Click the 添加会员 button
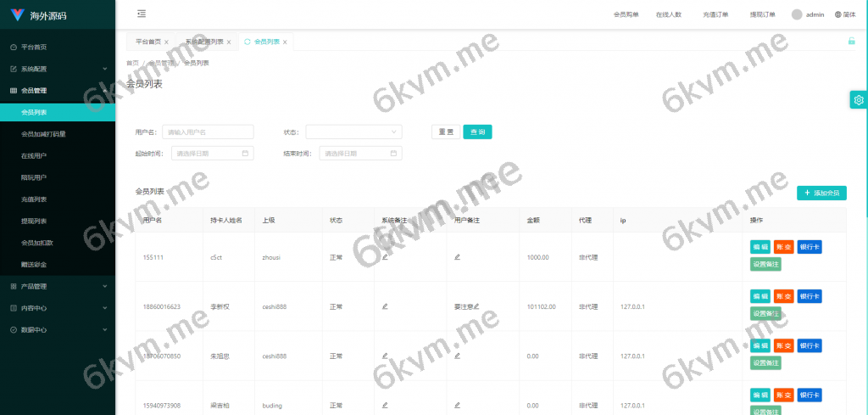The image size is (868, 415). click(x=821, y=193)
